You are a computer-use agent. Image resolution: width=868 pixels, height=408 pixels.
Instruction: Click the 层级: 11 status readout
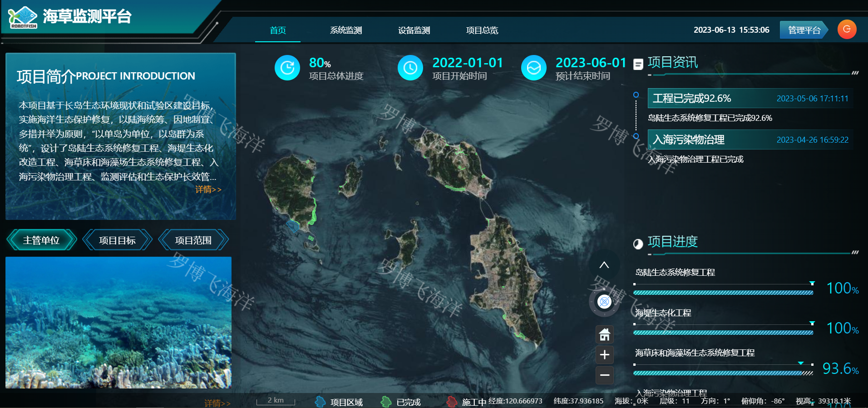tap(675, 401)
